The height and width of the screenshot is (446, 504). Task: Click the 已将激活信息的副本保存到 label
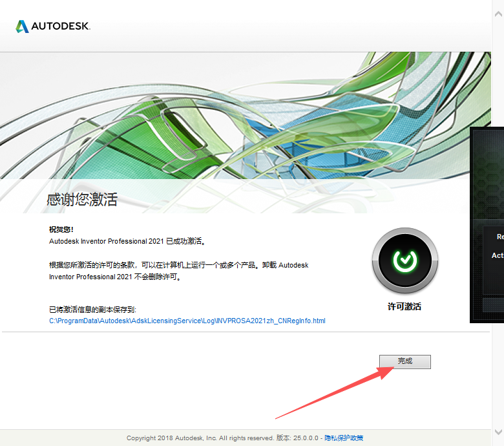pyautogui.click(x=92, y=310)
